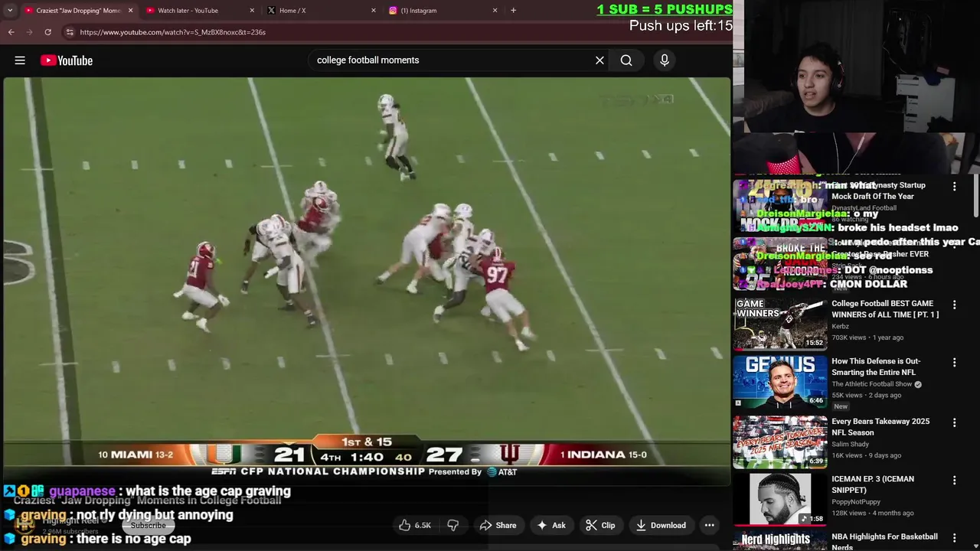This screenshot has width=980, height=551.
Task: Open the Nerd Highlights thumbnail
Action: [x=779, y=540]
